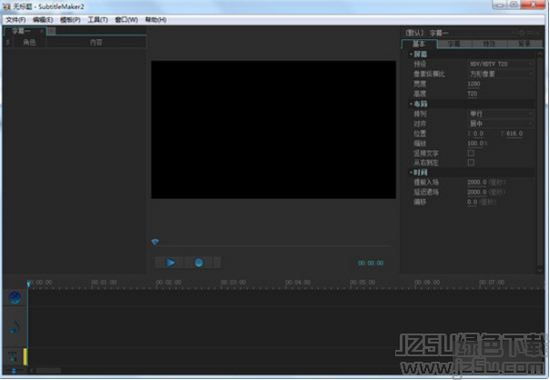Click the yellow marker on subtitle track
The height and width of the screenshot is (380, 550).
click(x=25, y=357)
